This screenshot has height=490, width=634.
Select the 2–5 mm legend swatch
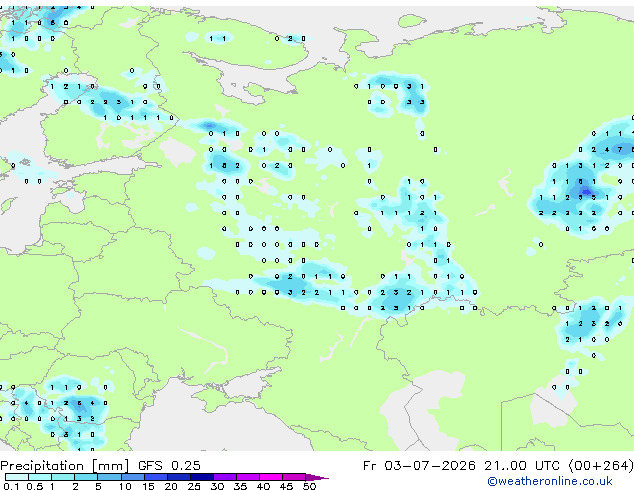pos(86,477)
